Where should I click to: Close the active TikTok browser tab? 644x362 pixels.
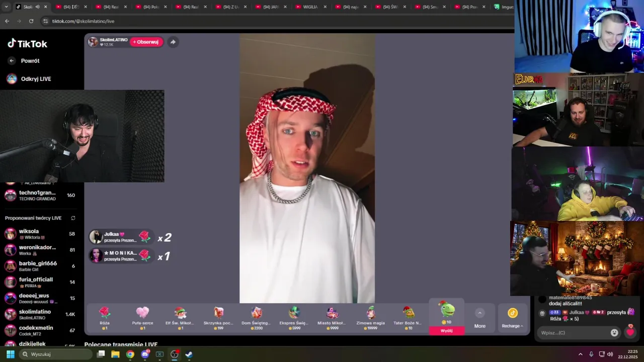[45, 7]
